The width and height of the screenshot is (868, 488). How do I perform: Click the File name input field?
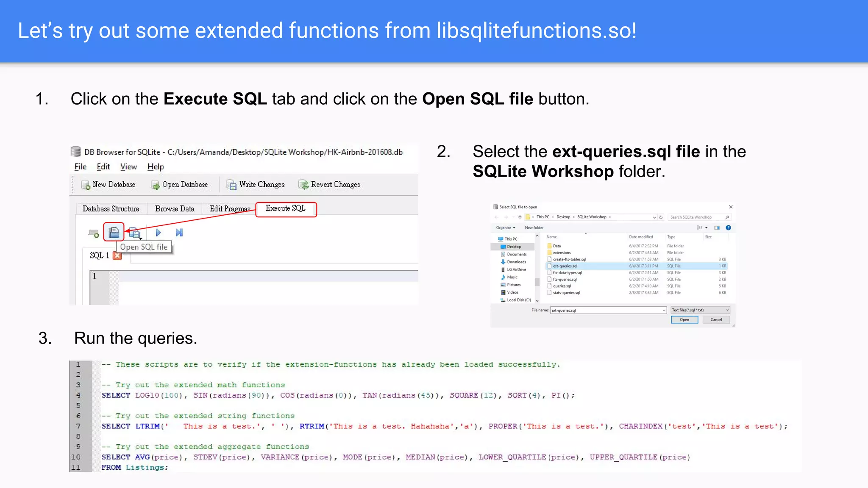click(x=608, y=311)
